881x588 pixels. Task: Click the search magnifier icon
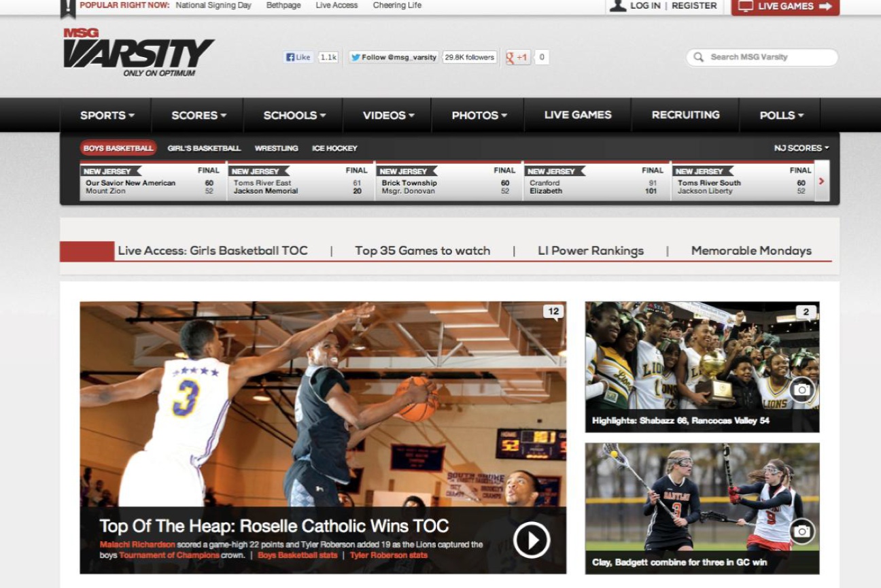coord(698,57)
